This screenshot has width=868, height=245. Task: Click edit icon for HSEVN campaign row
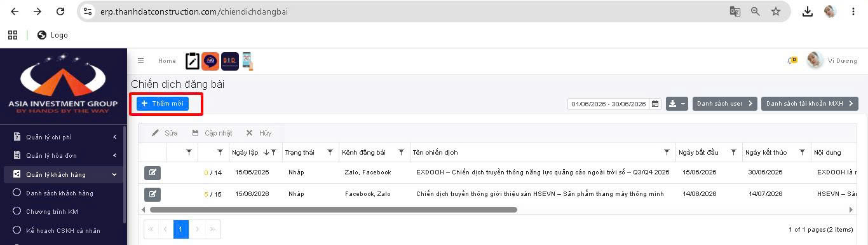tap(153, 194)
